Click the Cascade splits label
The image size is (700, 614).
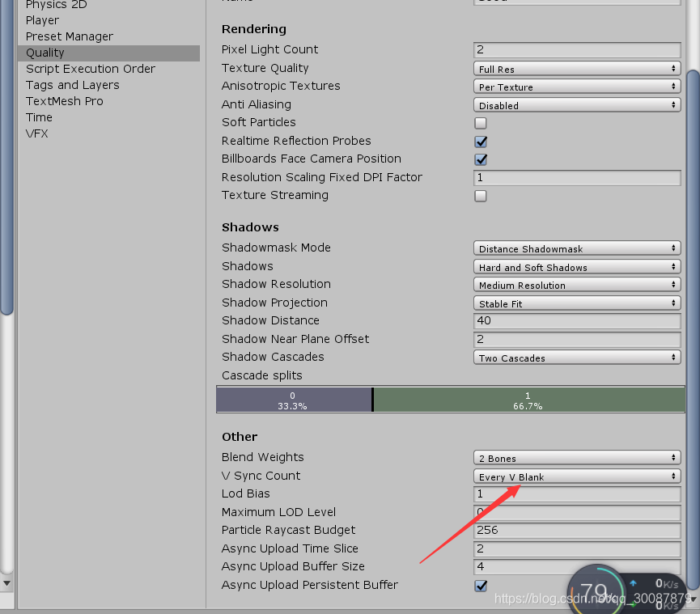point(261,375)
